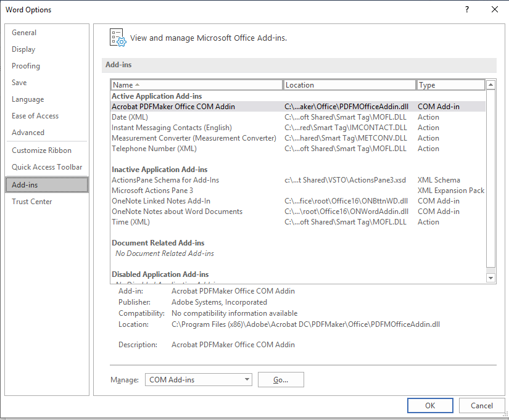This screenshot has height=420, width=509.
Task: Cancel the Word Options dialog
Action: (482, 405)
